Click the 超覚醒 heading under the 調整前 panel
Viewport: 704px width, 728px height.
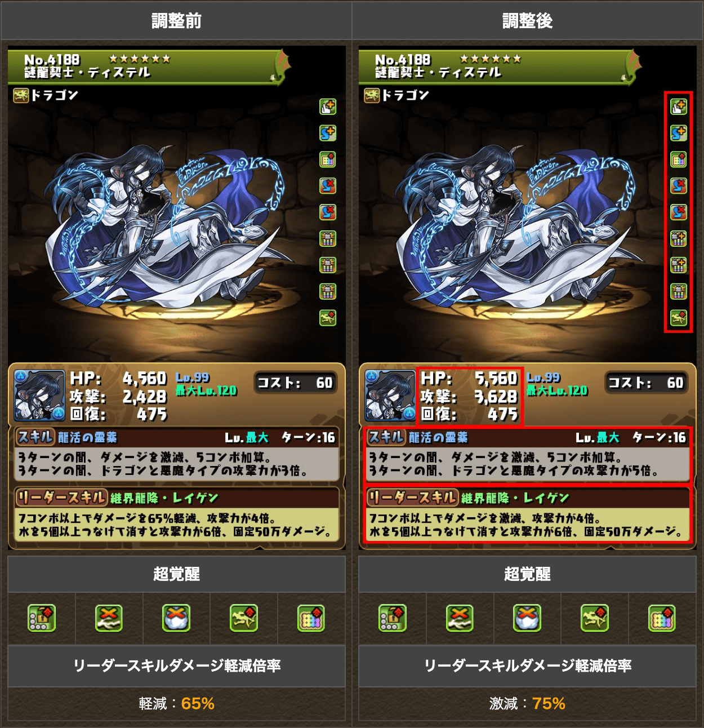coord(176,574)
